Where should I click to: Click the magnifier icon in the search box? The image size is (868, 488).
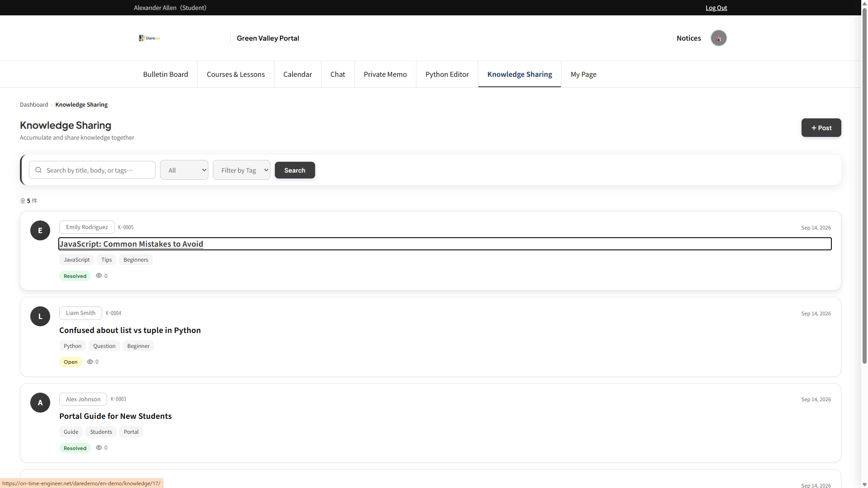(x=38, y=170)
